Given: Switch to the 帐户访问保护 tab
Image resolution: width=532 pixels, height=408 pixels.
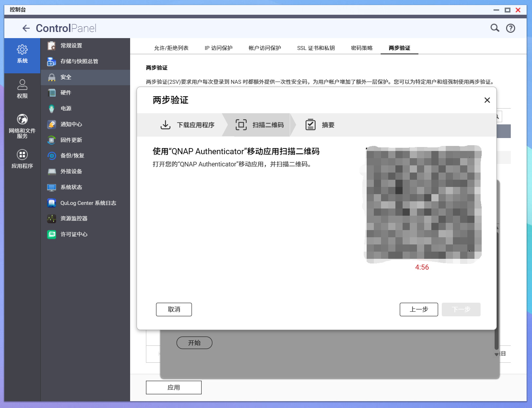Looking at the screenshot, I should point(265,48).
